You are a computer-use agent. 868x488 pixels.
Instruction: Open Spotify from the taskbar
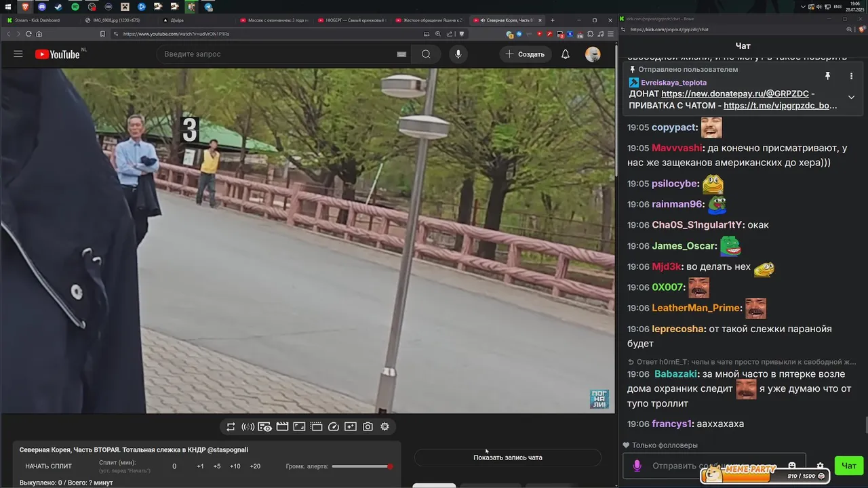click(x=75, y=7)
